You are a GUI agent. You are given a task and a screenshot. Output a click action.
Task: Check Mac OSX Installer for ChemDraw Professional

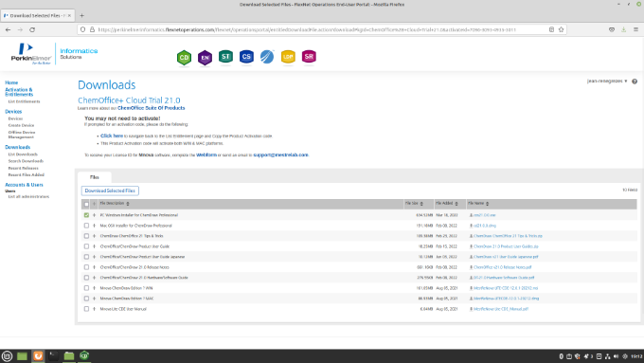(x=86, y=226)
